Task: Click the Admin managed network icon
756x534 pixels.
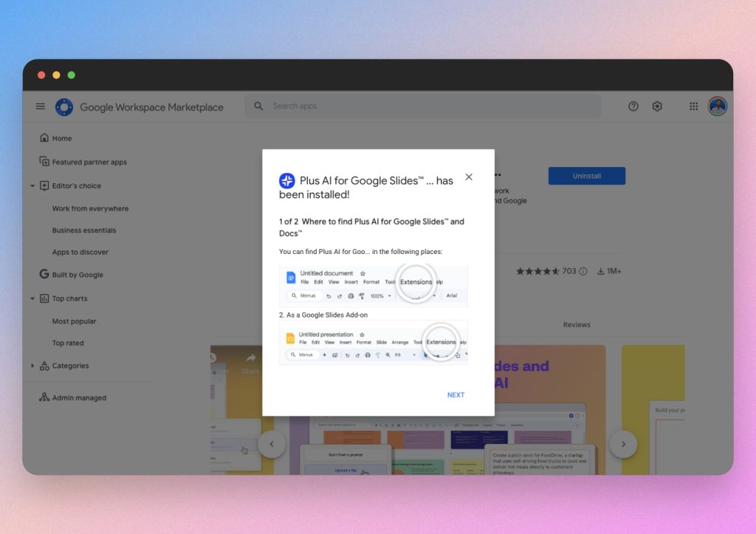Action: [44, 397]
